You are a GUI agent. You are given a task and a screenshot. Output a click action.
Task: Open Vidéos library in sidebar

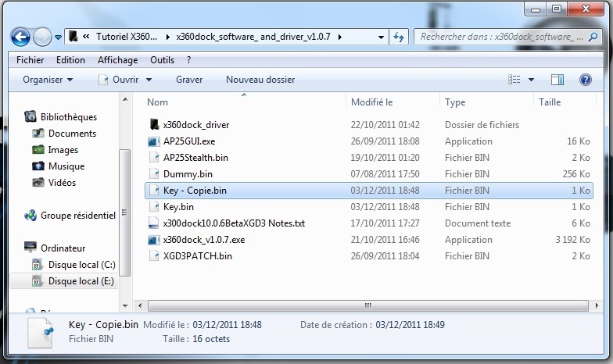point(62,183)
